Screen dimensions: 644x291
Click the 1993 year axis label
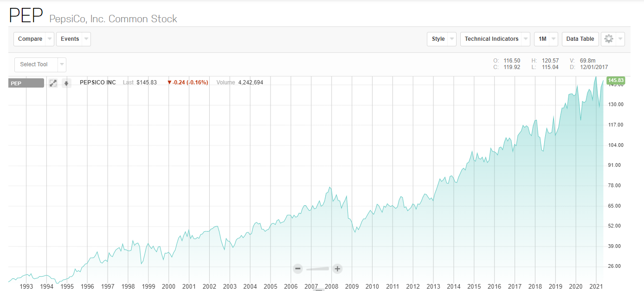[26, 286]
